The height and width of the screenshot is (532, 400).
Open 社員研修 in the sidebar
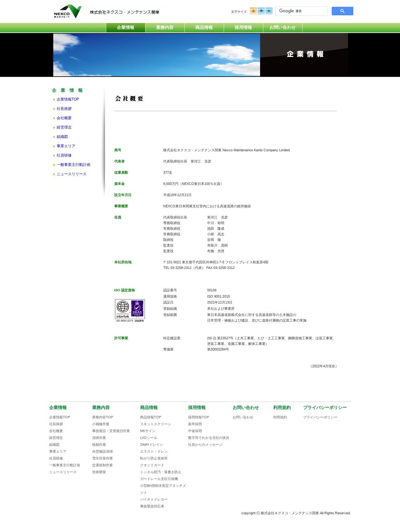point(64,155)
